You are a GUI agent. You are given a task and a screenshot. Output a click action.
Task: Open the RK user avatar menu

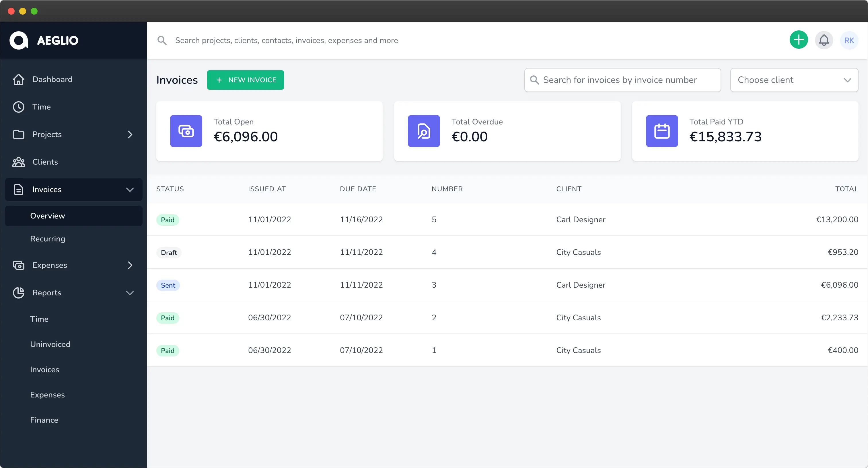(x=849, y=40)
